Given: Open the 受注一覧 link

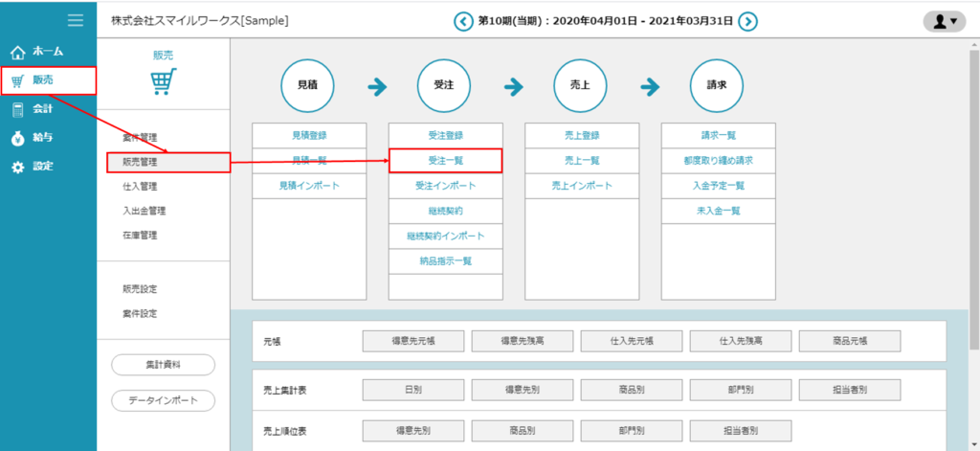Looking at the screenshot, I should click(445, 161).
